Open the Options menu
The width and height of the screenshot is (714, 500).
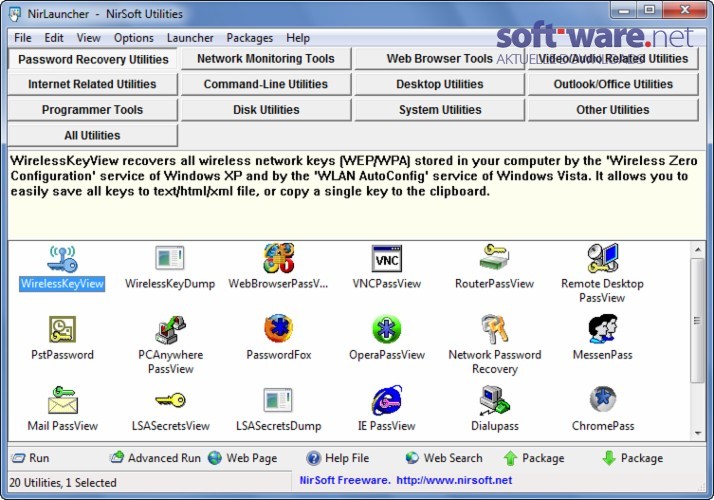[x=133, y=38]
